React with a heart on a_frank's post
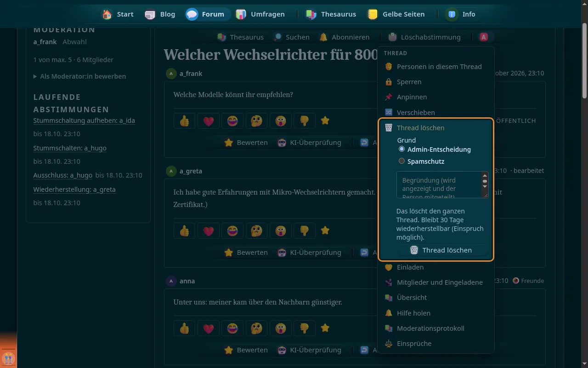Image resolution: width=588 pixels, height=368 pixels. [x=209, y=121]
